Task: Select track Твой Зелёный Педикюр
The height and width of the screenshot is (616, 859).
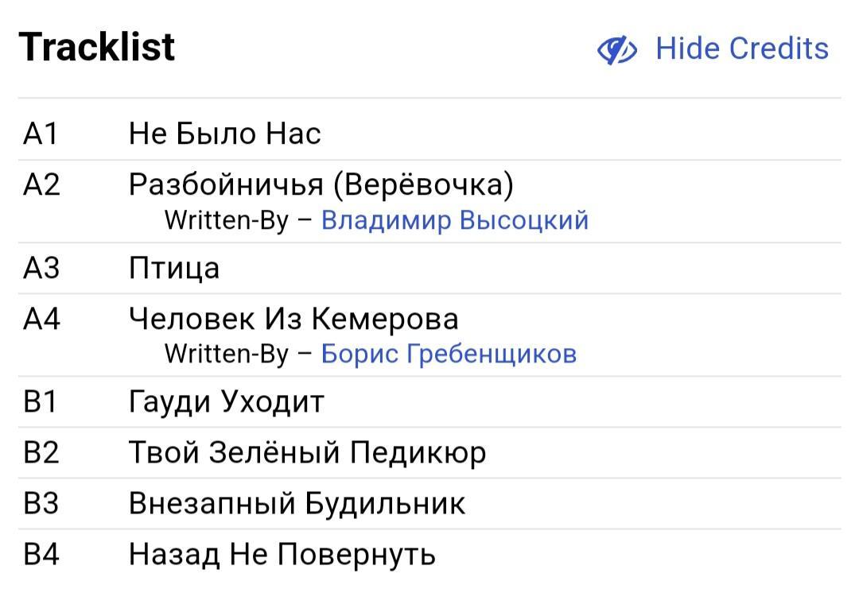Action: pos(429,452)
